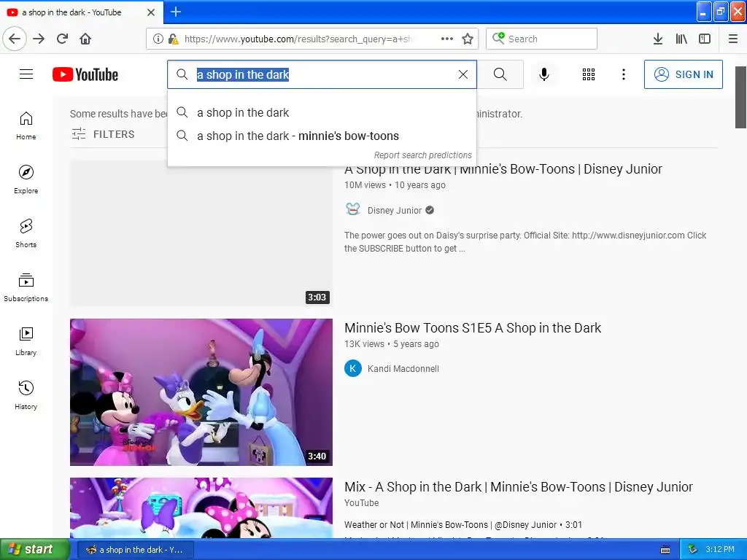Viewport: 747px width, 560px height.
Task: Open History in the sidebar
Action: click(26, 395)
